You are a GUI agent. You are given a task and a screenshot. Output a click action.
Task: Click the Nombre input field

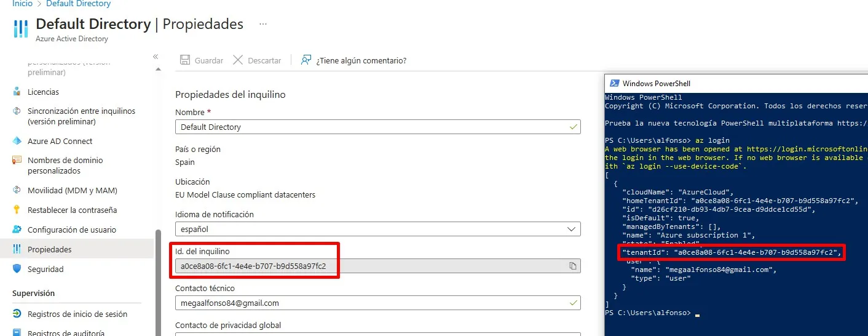click(x=372, y=127)
